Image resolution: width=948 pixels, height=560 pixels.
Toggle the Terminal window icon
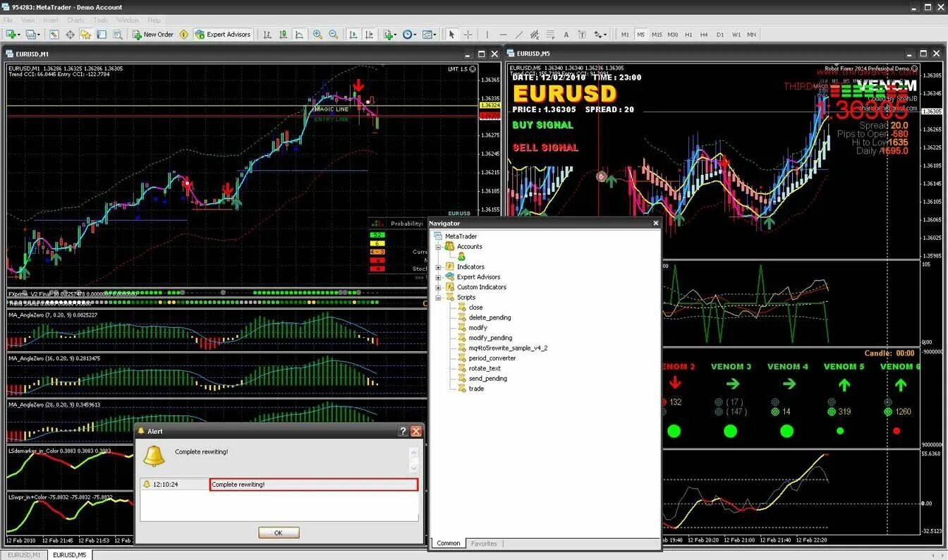(x=102, y=35)
